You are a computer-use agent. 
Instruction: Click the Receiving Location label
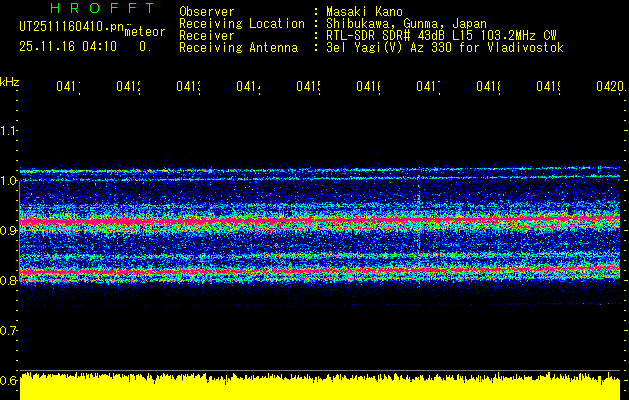[241, 23]
